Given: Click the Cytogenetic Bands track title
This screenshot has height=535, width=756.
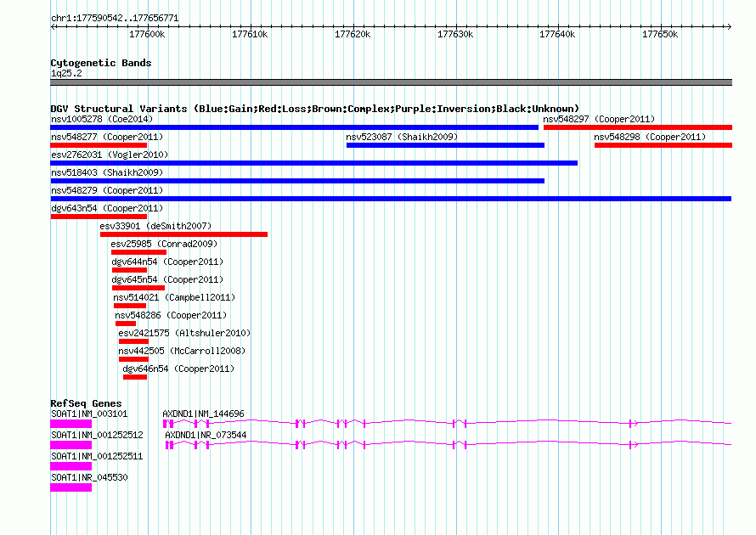Looking at the screenshot, I should 101,63.
